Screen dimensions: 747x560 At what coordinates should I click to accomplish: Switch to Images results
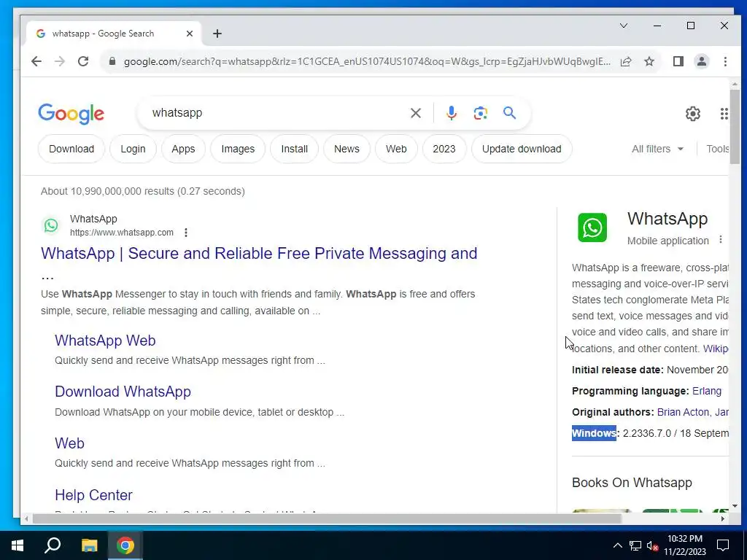pos(238,149)
